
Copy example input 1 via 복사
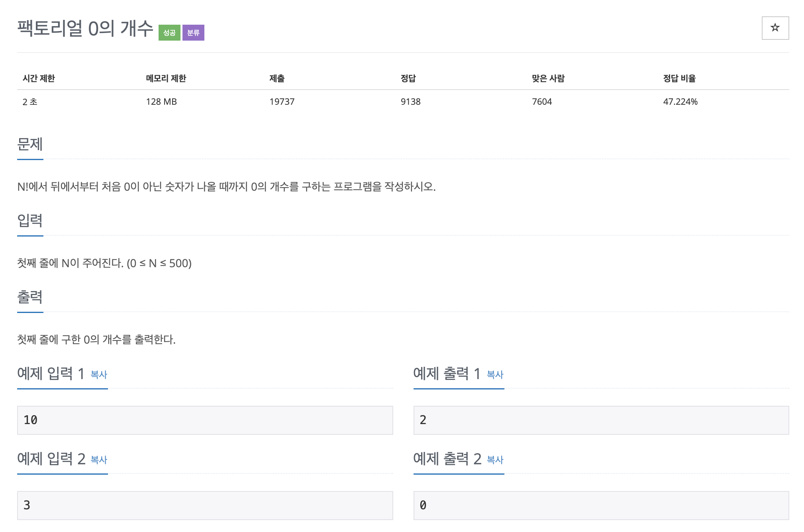coord(99,374)
